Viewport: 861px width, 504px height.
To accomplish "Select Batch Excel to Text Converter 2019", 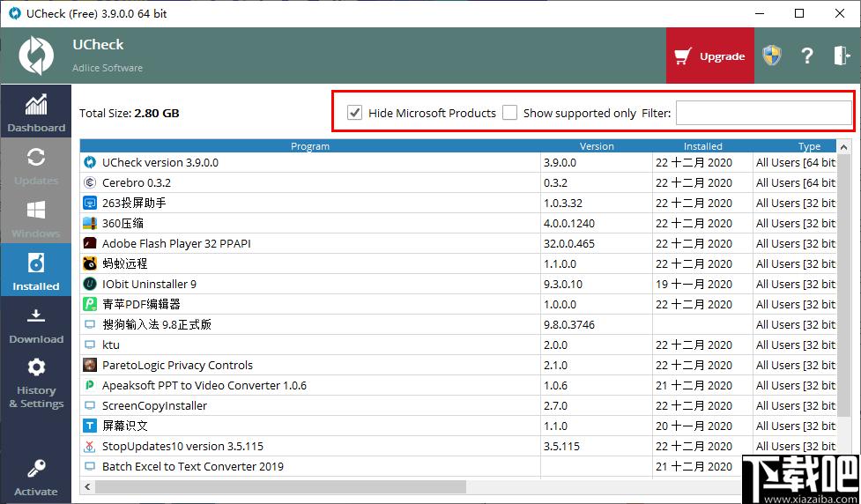I will click(193, 467).
